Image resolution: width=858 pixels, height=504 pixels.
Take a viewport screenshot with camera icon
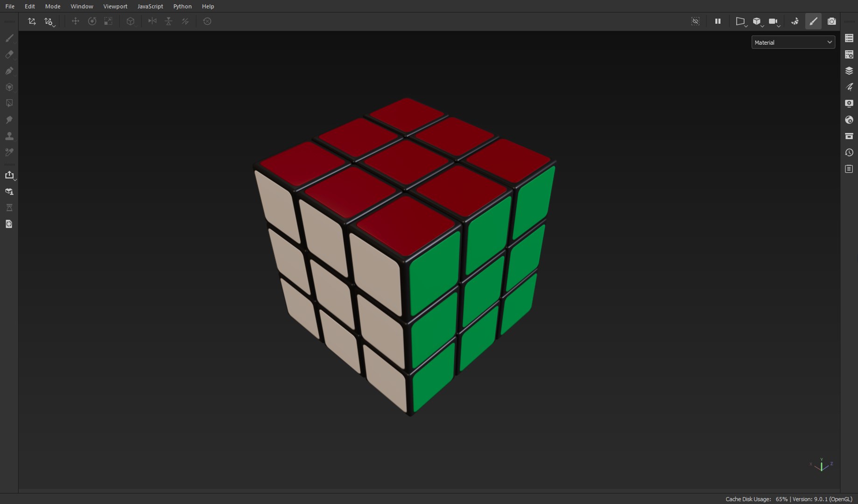(x=832, y=21)
